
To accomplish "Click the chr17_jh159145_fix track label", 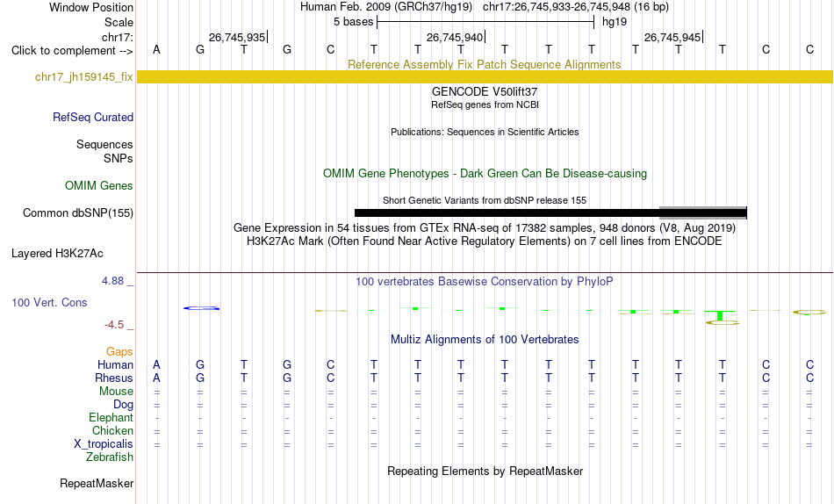I will tap(83, 76).
